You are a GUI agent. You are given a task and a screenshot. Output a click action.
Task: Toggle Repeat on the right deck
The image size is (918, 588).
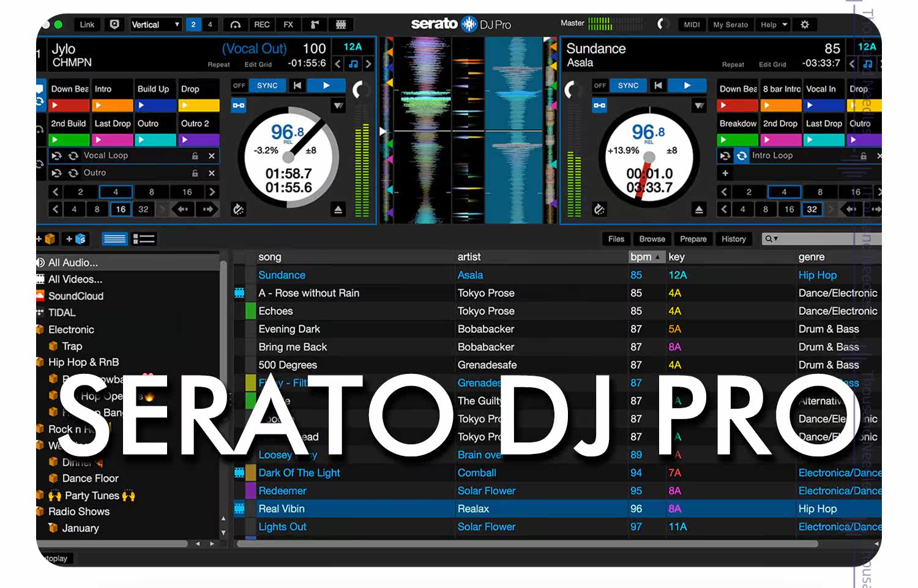coord(733,64)
